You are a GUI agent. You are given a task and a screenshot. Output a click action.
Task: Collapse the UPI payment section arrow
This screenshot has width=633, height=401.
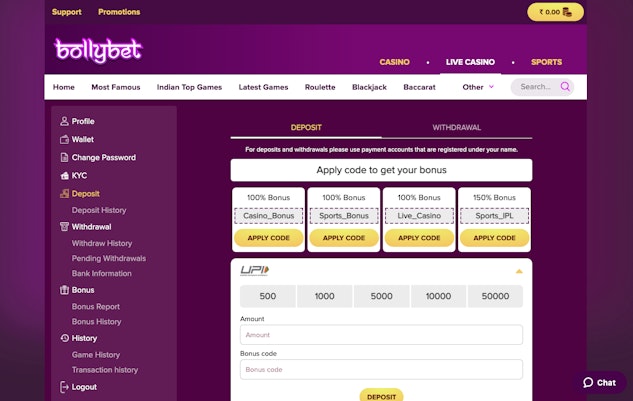pos(519,271)
